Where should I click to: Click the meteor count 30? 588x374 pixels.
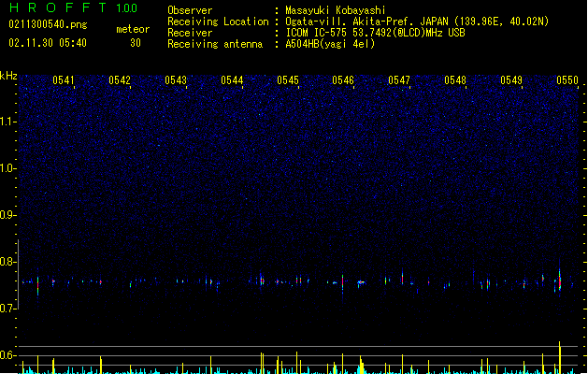tap(136, 43)
